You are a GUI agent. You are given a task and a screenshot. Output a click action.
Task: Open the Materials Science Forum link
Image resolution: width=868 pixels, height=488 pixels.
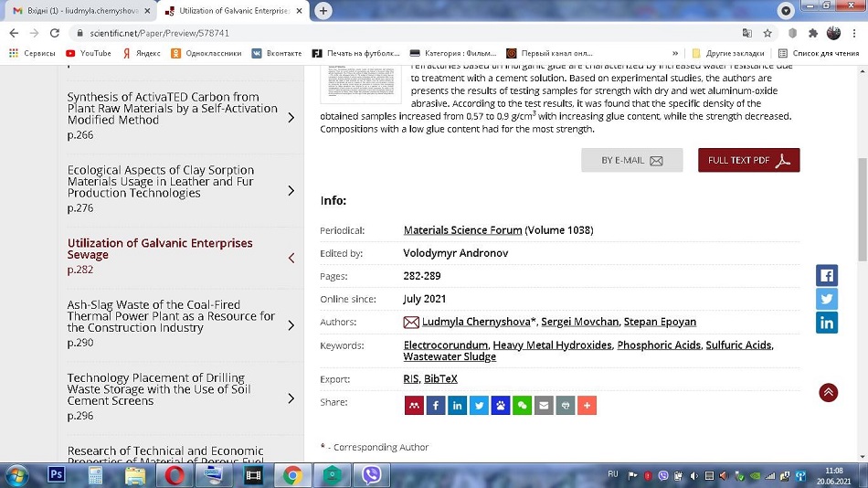coord(462,230)
